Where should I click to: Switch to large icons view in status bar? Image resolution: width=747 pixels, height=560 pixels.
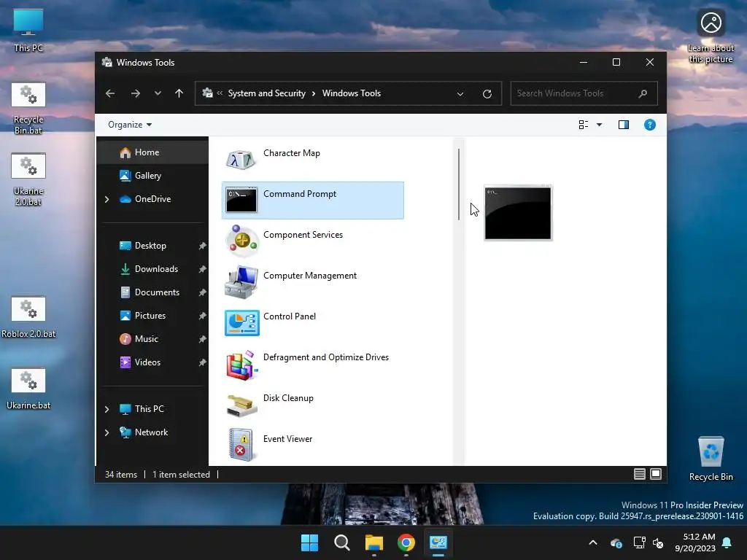click(x=656, y=474)
